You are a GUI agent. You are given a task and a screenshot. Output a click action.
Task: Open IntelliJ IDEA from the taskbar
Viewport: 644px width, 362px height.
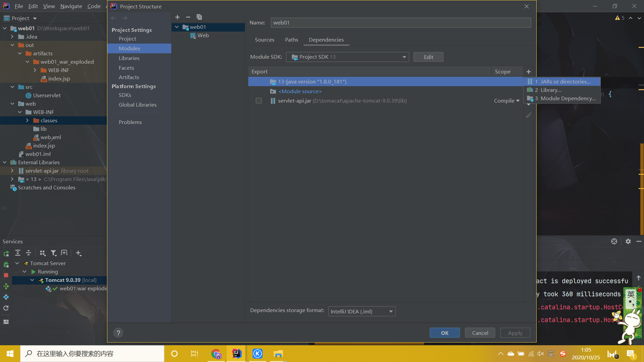(x=237, y=354)
